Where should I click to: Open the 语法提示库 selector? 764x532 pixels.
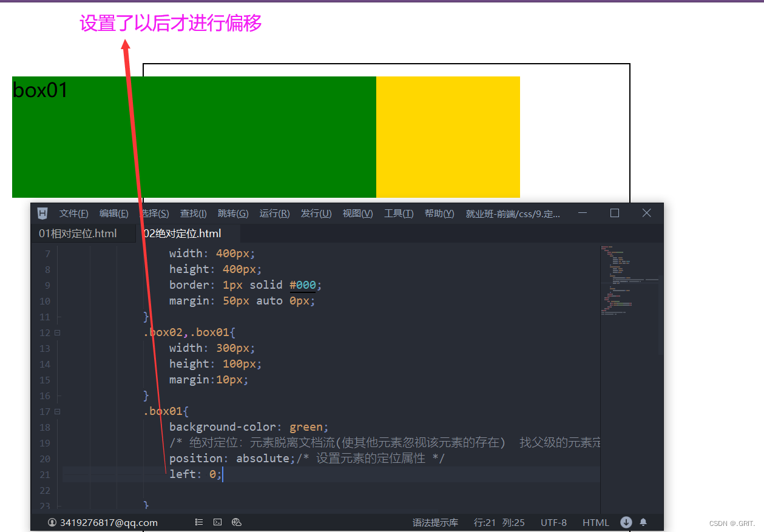point(436,522)
